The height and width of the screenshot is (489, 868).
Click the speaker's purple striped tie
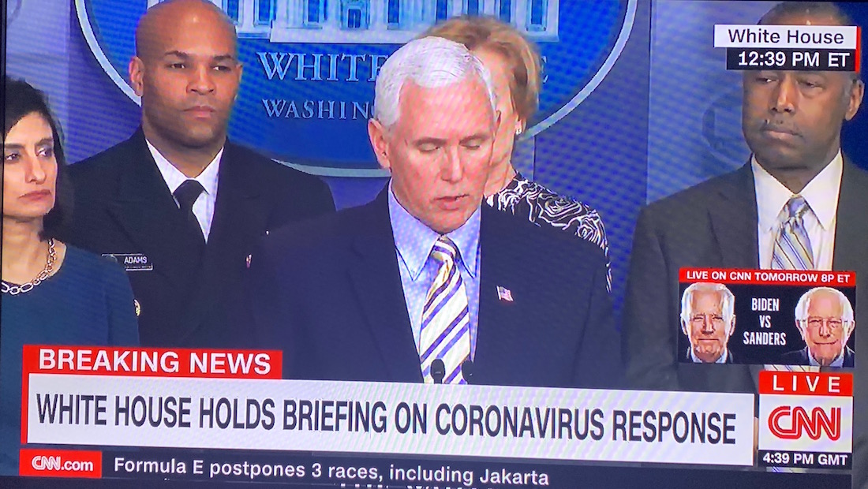(x=444, y=310)
